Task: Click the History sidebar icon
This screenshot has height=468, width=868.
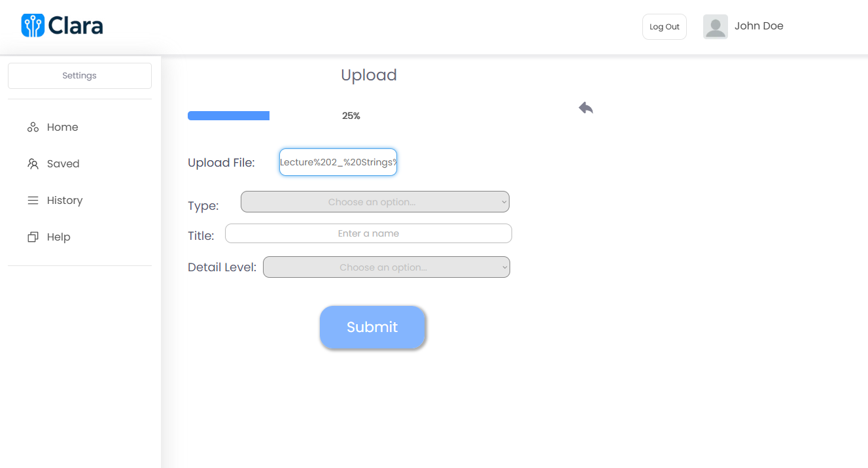Action: [x=33, y=201]
